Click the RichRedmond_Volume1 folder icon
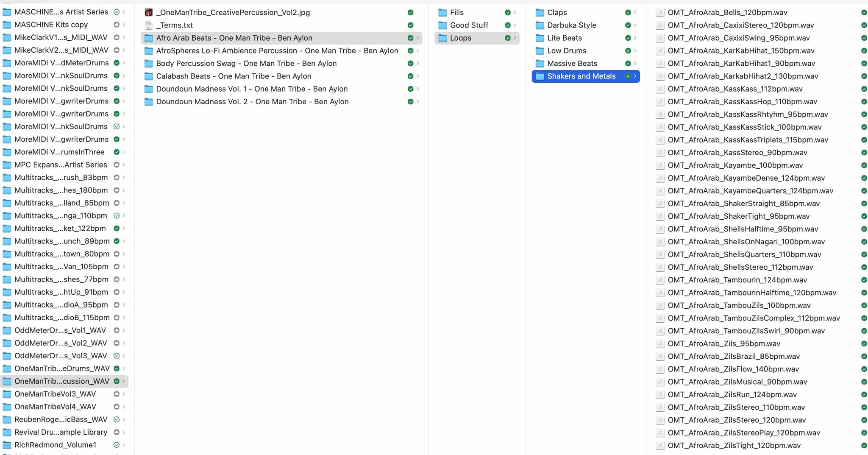This screenshot has width=868, height=455. click(x=7, y=445)
